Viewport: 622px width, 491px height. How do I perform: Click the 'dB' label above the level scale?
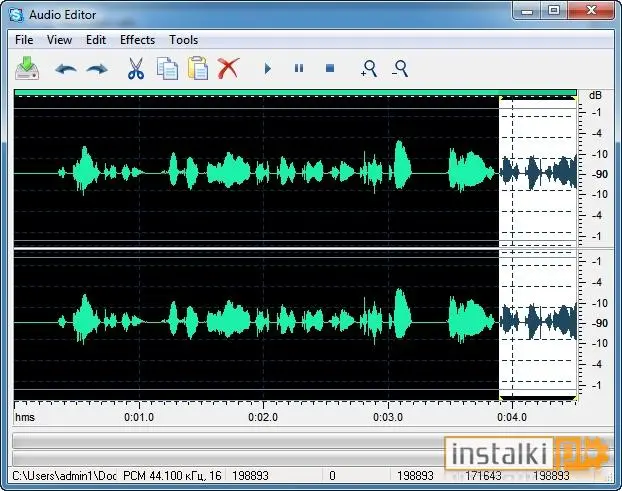tap(595, 96)
